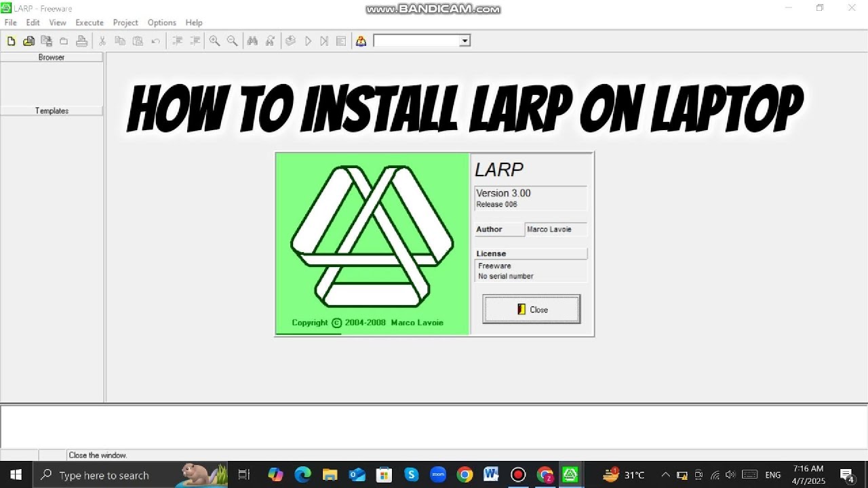The image size is (868, 488).
Task: Click the Save all toolbar icon
Action: (x=46, y=41)
